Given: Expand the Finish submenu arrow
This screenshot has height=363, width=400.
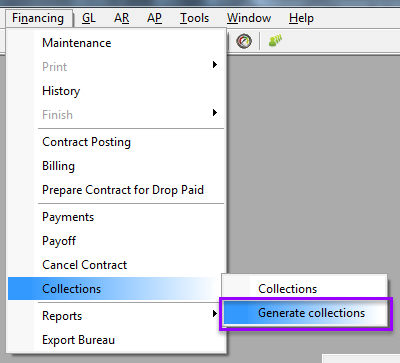Looking at the screenshot, I should (x=215, y=113).
